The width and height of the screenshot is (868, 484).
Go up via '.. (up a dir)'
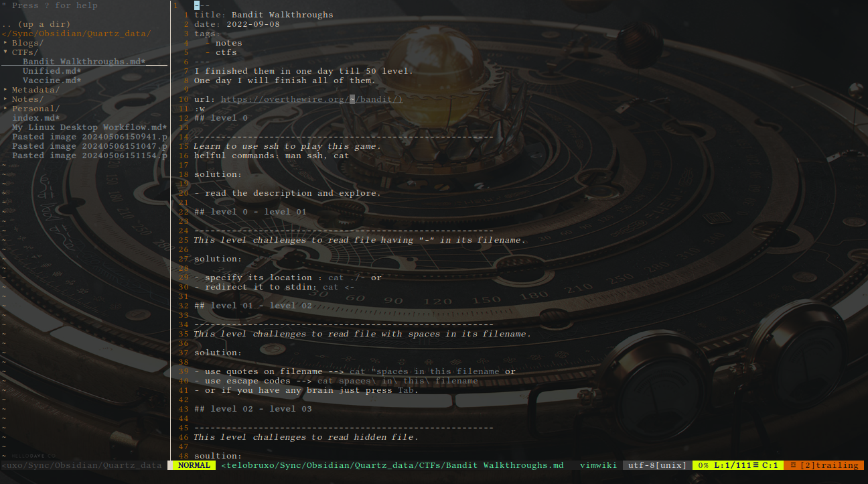tap(36, 24)
